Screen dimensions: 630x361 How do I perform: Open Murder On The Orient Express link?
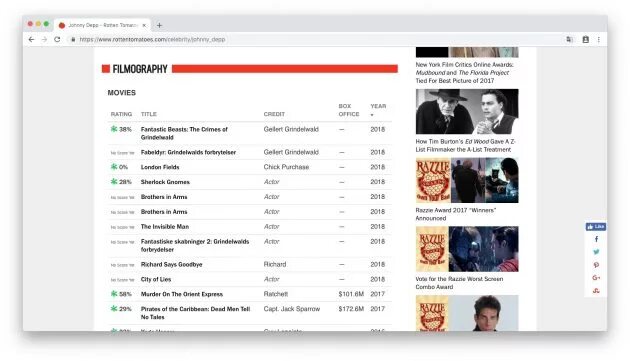coord(182,294)
